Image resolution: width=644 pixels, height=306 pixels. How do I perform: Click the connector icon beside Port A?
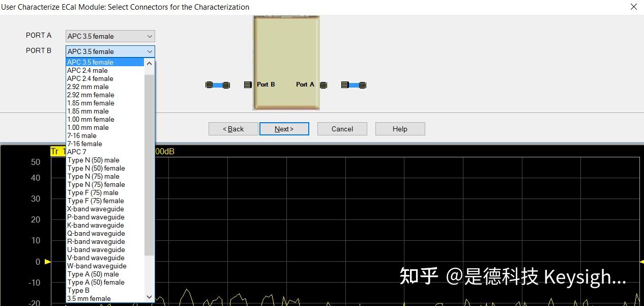point(324,85)
